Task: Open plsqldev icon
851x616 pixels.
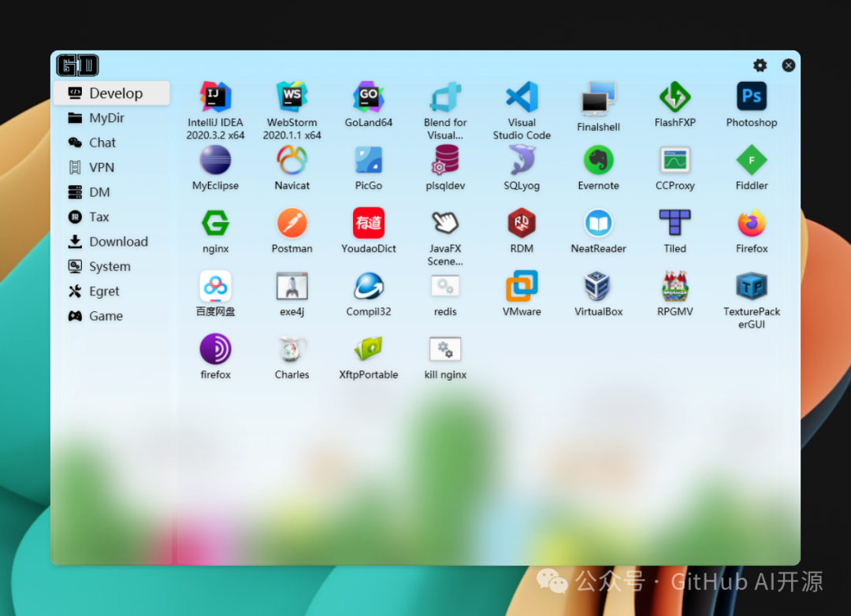Action: tap(445, 160)
